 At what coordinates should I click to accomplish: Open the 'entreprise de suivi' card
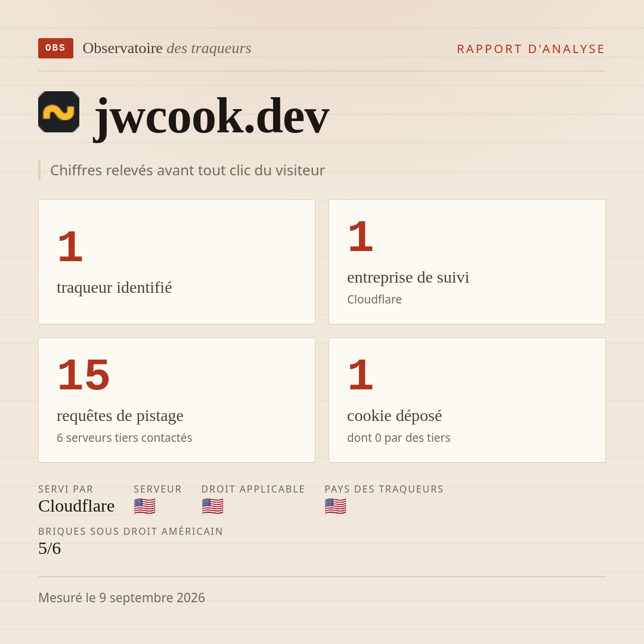click(467, 262)
